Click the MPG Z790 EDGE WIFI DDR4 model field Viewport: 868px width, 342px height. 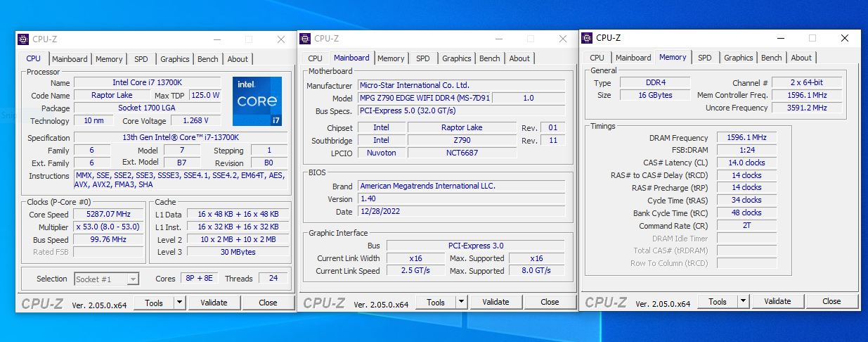[x=424, y=98]
